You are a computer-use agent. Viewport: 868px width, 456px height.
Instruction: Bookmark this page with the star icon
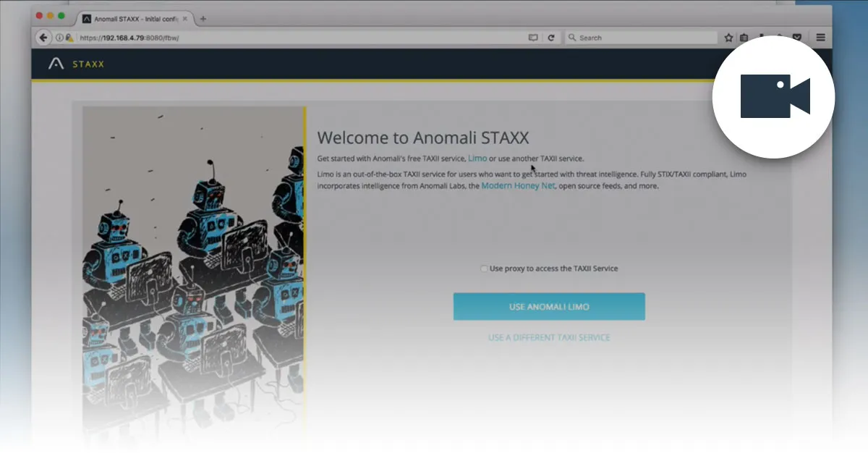coord(728,38)
